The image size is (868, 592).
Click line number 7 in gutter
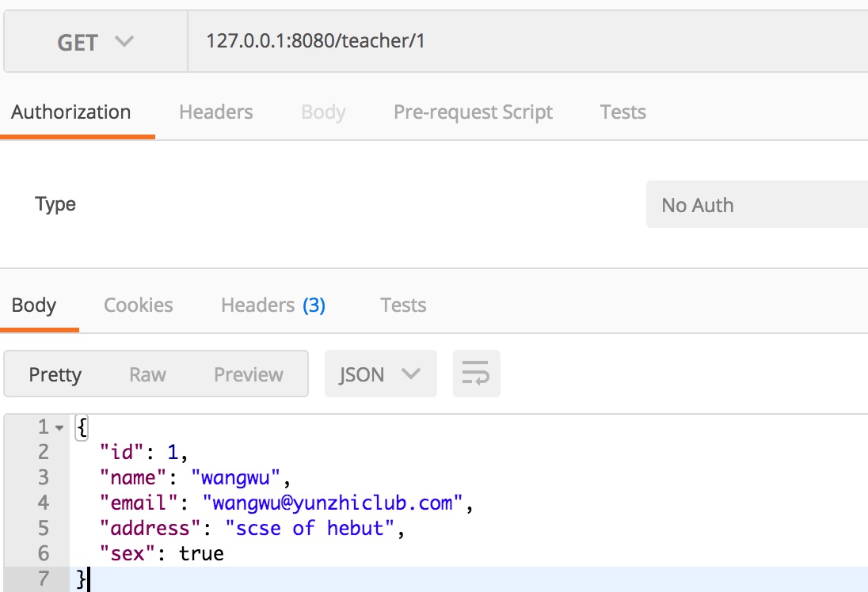pos(44,579)
